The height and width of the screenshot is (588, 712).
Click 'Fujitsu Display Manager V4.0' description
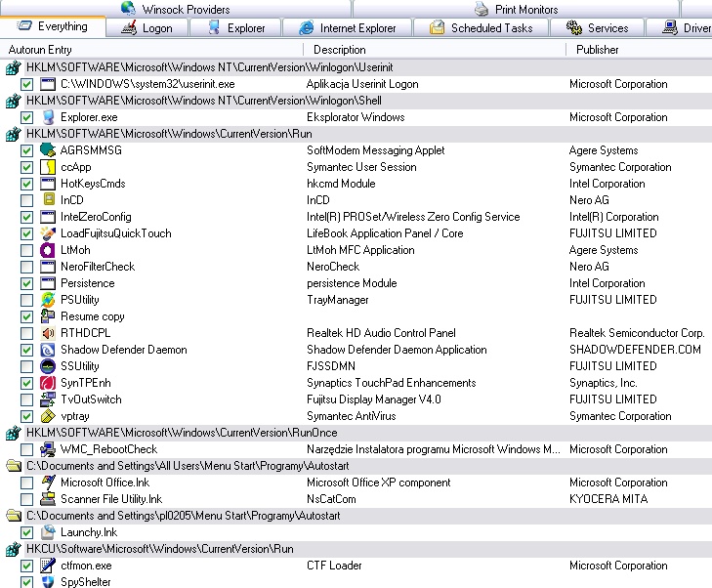pyautogui.click(x=374, y=399)
